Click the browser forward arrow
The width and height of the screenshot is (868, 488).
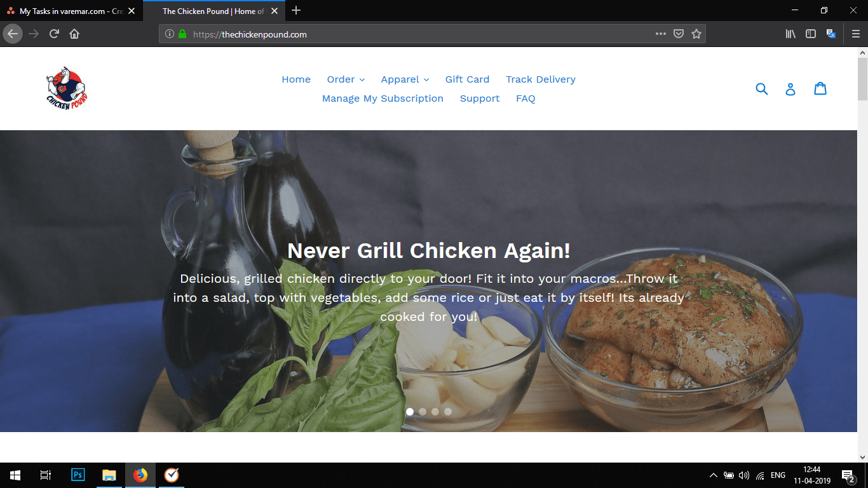(x=34, y=34)
